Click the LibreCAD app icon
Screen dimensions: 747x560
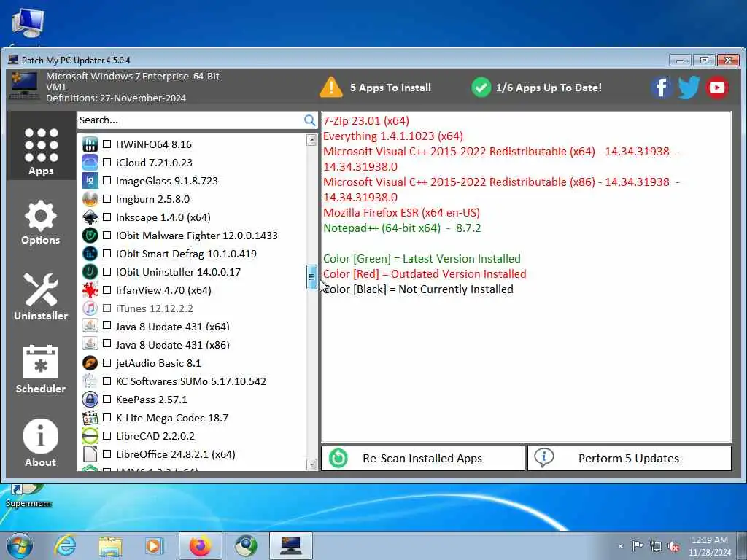click(90, 436)
